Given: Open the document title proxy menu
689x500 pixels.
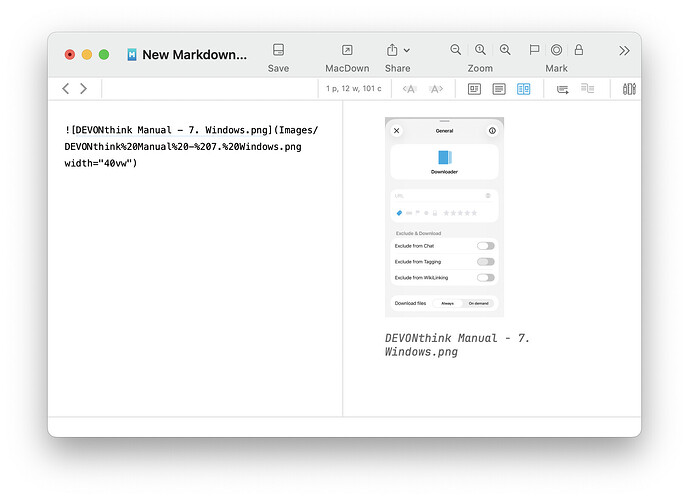Looking at the screenshot, I should (193, 55).
